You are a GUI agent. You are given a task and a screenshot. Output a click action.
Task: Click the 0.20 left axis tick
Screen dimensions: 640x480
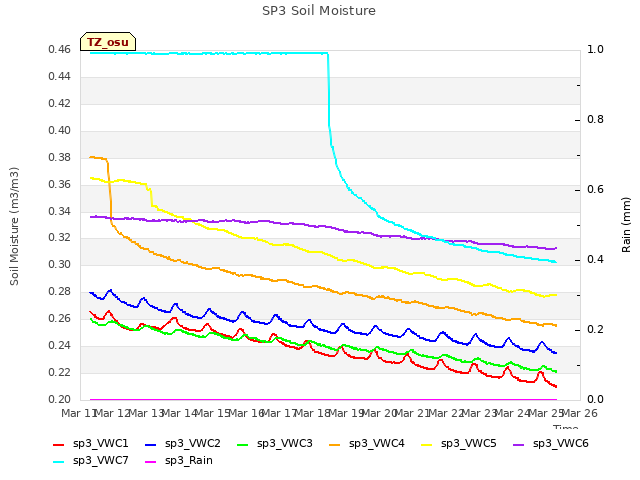[60, 400]
